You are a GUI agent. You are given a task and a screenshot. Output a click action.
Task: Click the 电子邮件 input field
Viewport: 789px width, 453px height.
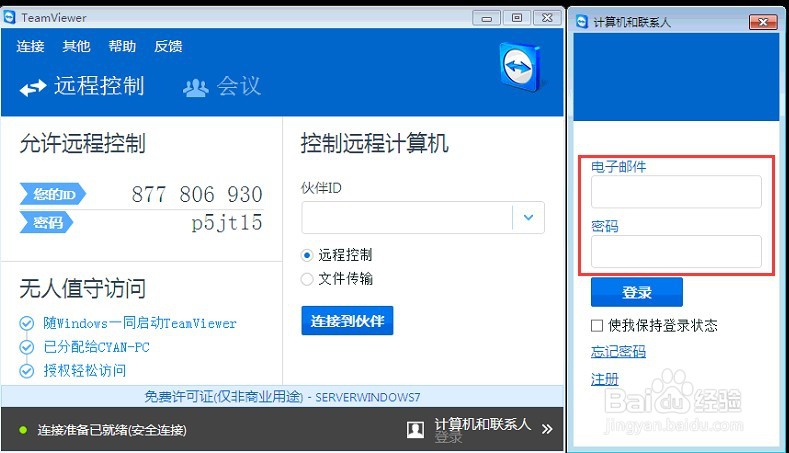pyautogui.click(x=676, y=191)
